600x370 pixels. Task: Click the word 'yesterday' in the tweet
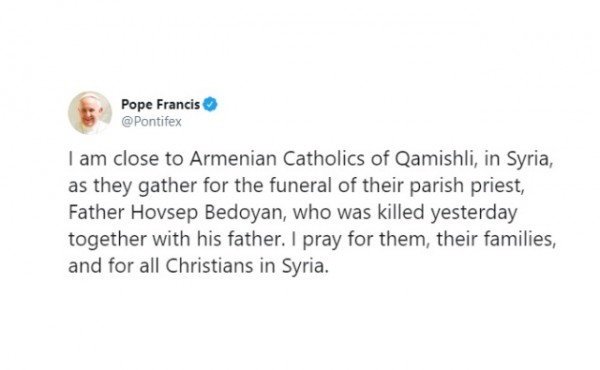coord(474,213)
